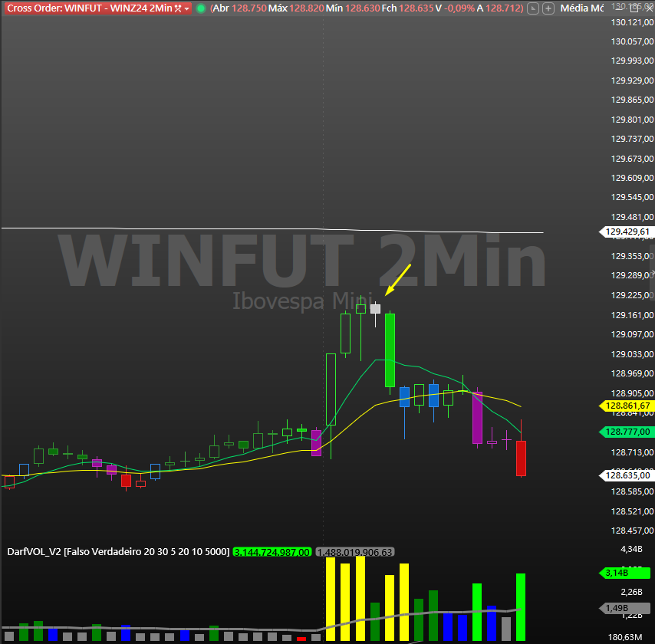Click the Cross Order: WINFUT - WINZ24 2Min title
This screenshot has height=644, width=655.
(x=90, y=8)
